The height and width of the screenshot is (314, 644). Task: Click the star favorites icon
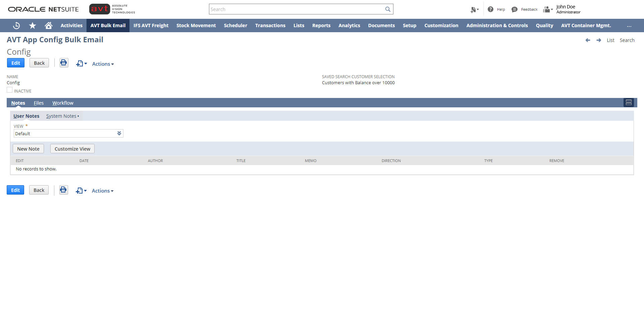tap(32, 25)
